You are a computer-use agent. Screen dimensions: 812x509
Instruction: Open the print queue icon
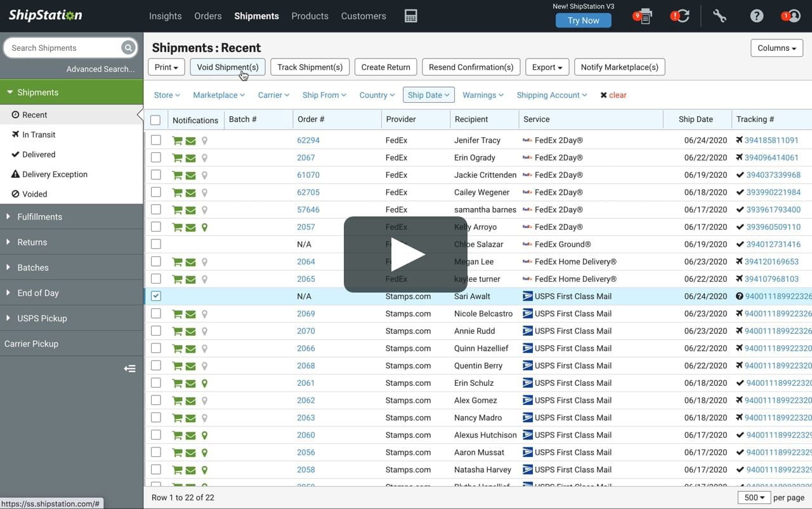(x=645, y=17)
